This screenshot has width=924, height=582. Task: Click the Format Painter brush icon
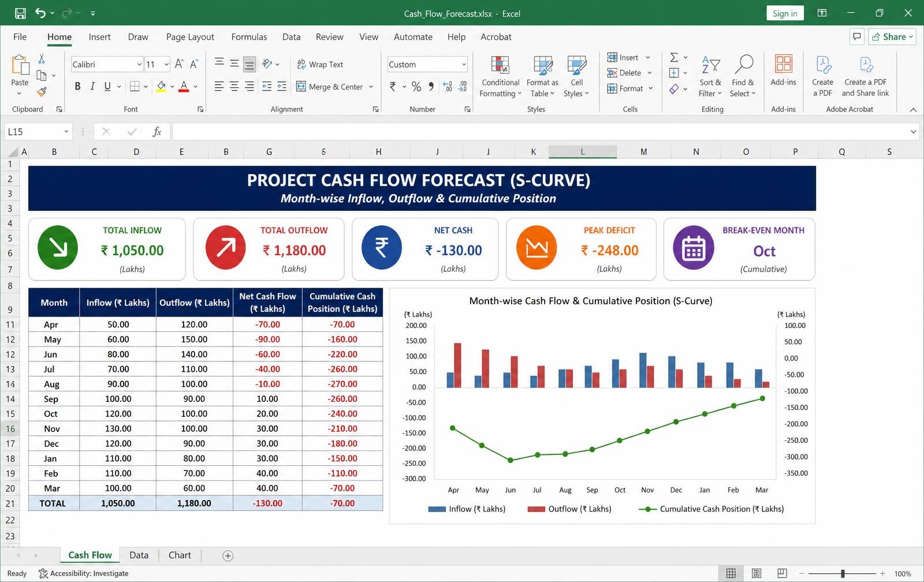tap(42, 91)
